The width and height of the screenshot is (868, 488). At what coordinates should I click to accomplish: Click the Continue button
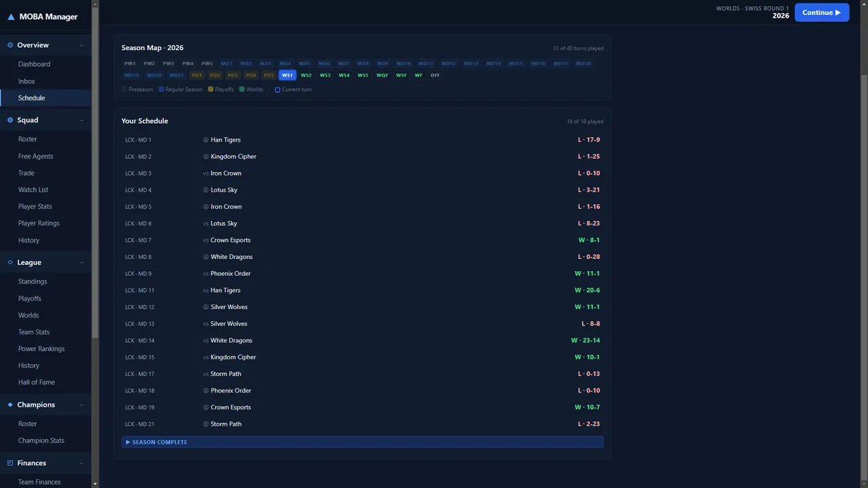click(822, 12)
